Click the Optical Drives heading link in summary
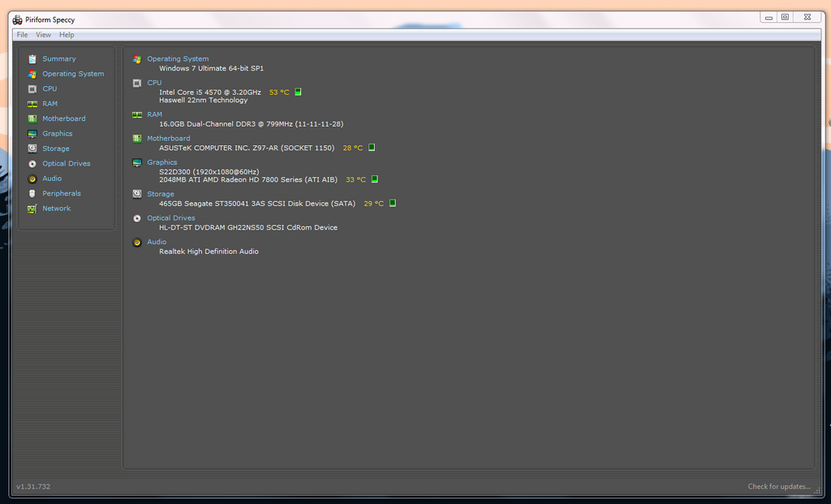 pos(170,218)
